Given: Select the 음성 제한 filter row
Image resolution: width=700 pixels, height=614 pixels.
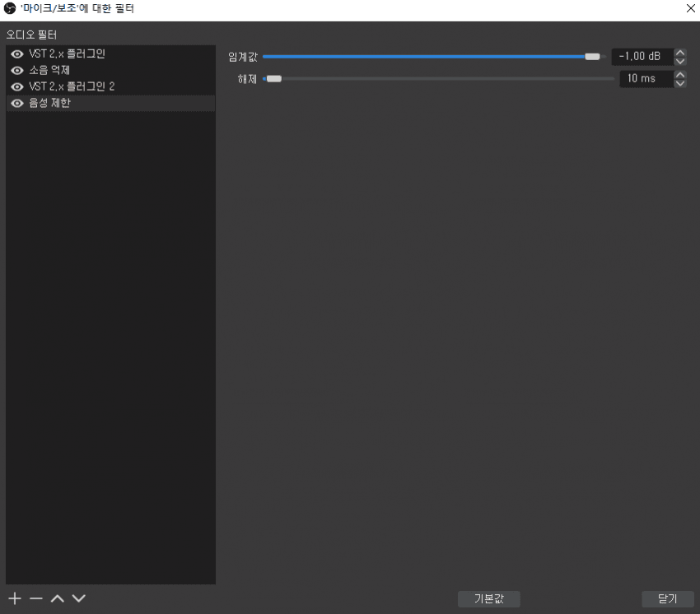Looking at the screenshot, I should [x=110, y=103].
